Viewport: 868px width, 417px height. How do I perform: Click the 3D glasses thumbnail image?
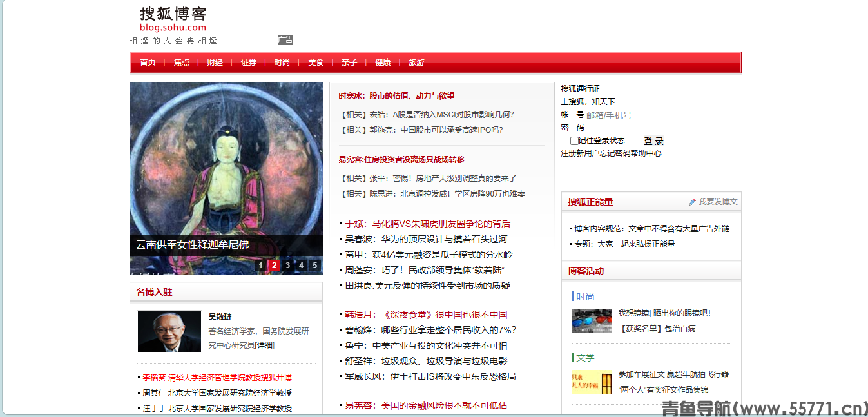(x=592, y=321)
